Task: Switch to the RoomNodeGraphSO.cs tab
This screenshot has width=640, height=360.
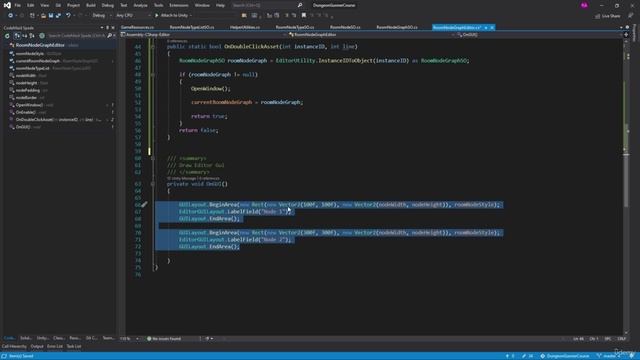Action: point(397,27)
